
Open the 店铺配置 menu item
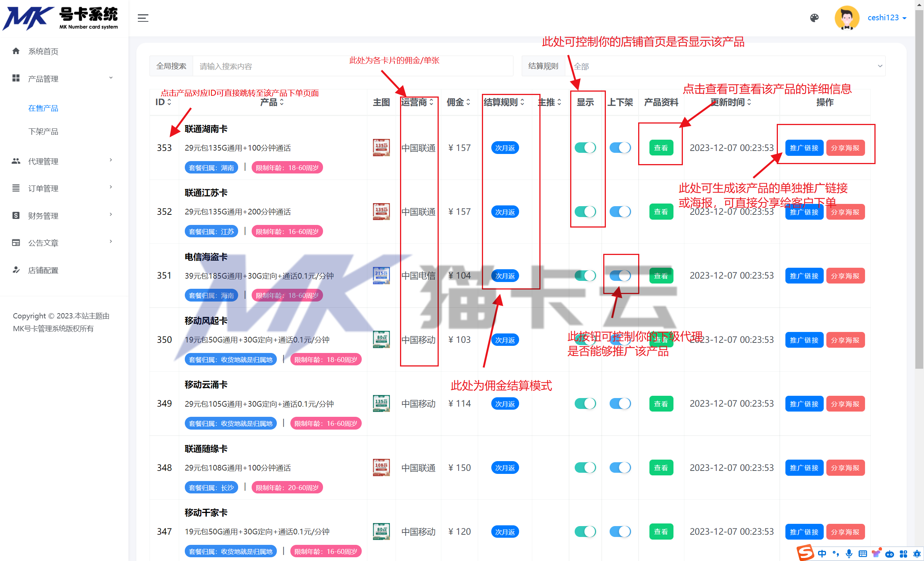[x=43, y=270]
